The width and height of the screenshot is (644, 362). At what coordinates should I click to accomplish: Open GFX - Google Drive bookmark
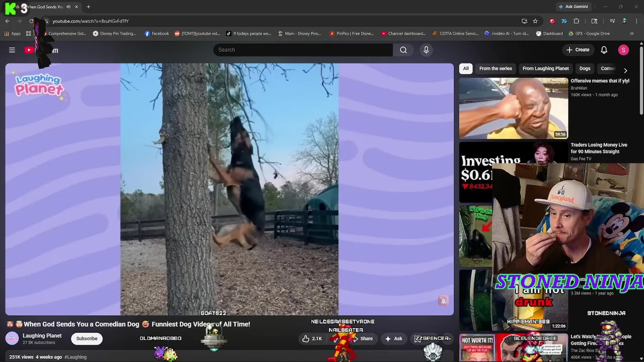(589, 34)
